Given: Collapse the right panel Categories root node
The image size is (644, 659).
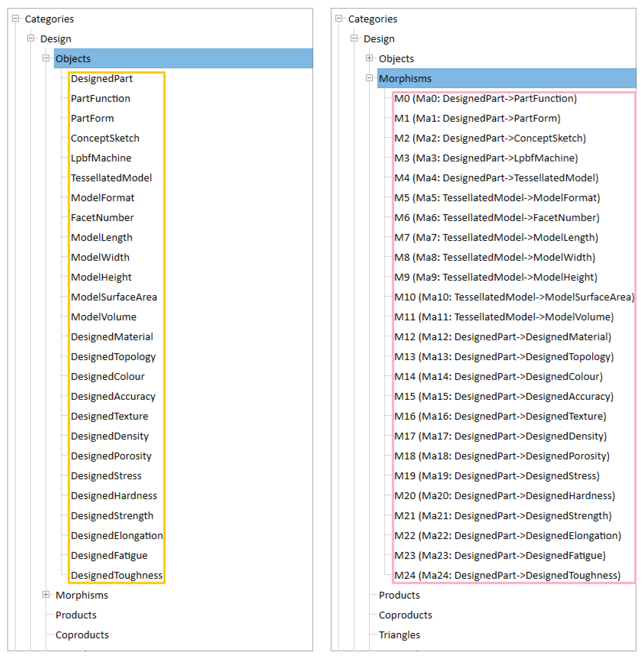Looking at the screenshot, I should (339, 19).
